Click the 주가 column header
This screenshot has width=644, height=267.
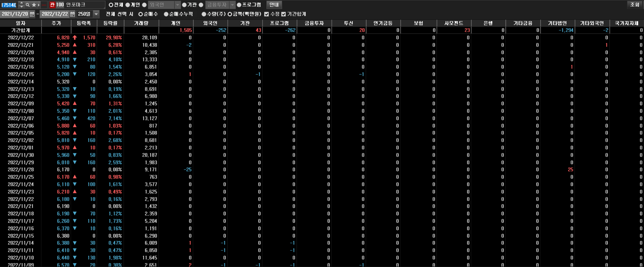point(56,23)
